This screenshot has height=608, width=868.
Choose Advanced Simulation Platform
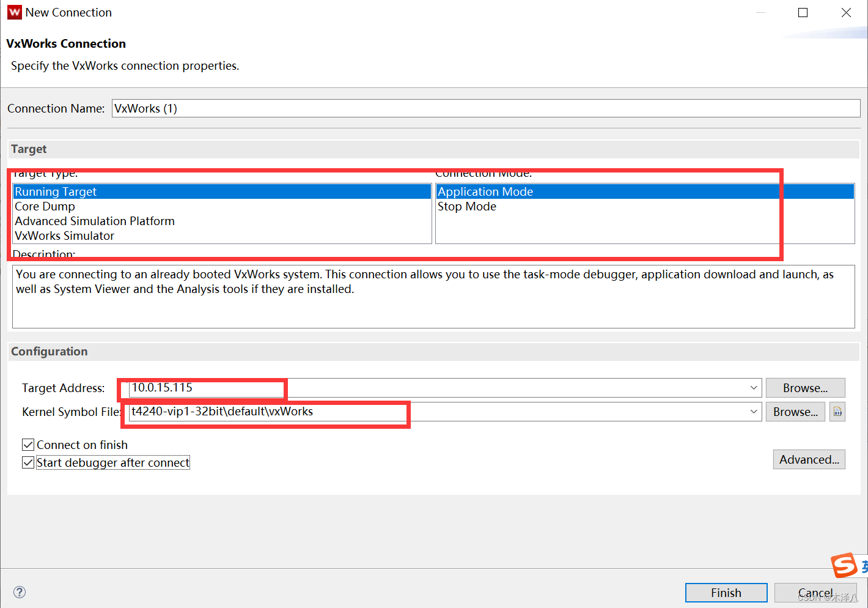coord(94,221)
